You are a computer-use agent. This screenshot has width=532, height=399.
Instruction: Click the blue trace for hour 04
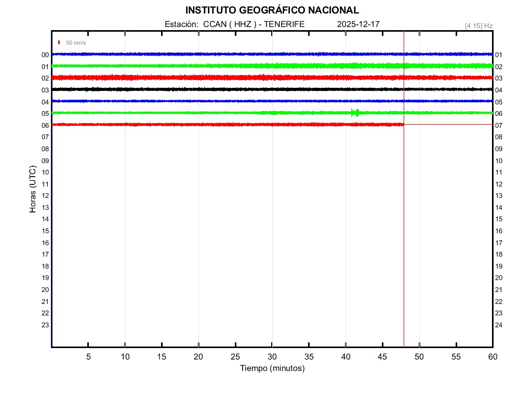pyautogui.click(x=208, y=101)
